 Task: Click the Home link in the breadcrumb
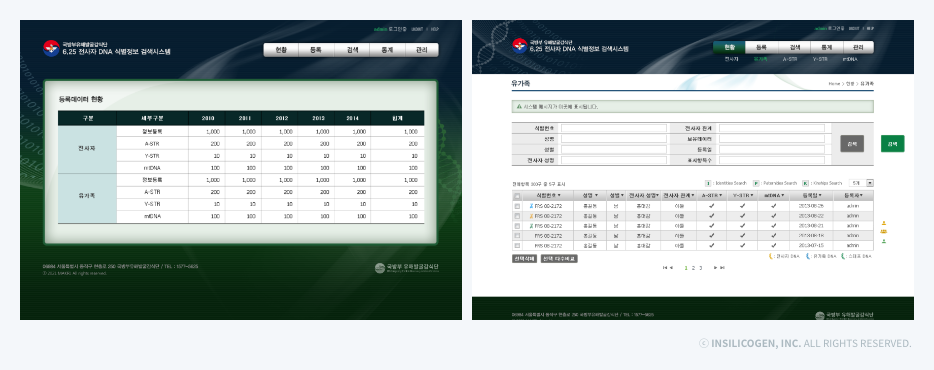click(834, 84)
